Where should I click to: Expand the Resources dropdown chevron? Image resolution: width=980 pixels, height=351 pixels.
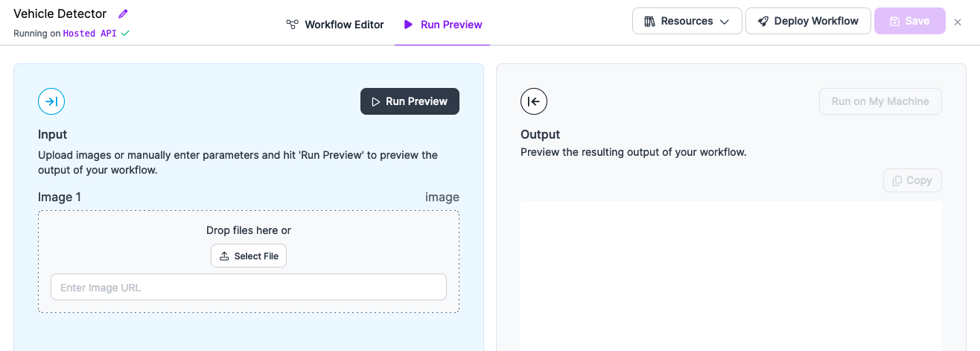pos(724,22)
